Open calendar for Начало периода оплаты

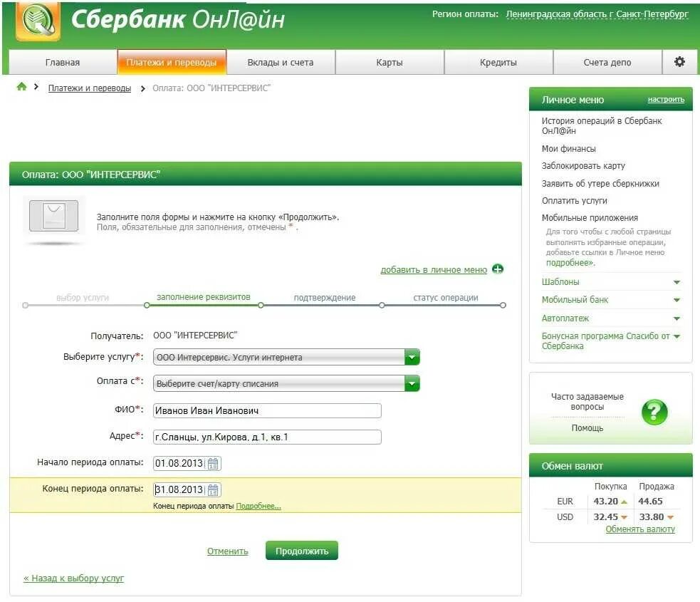pyautogui.click(x=213, y=464)
